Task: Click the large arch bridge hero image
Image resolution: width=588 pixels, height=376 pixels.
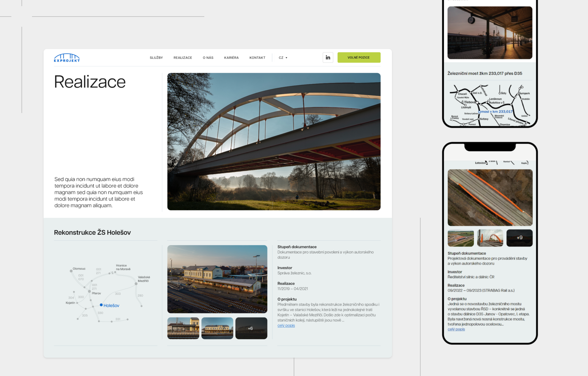Action: 274,141
